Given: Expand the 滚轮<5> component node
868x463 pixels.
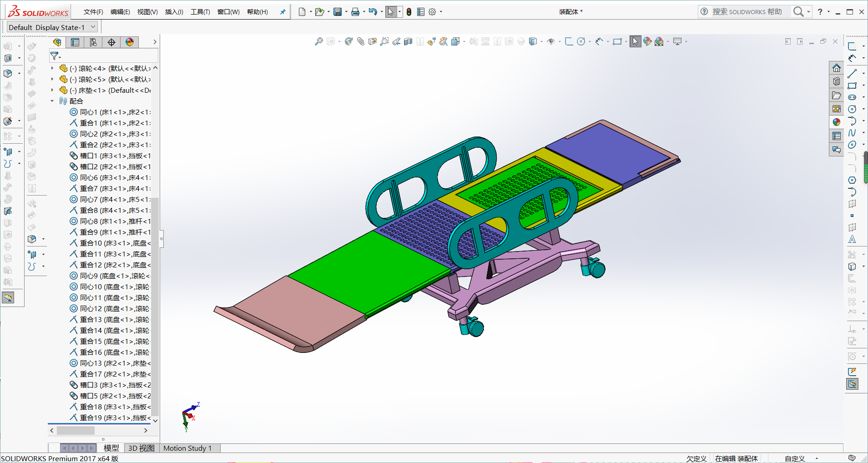Looking at the screenshot, I should [52, 79].
